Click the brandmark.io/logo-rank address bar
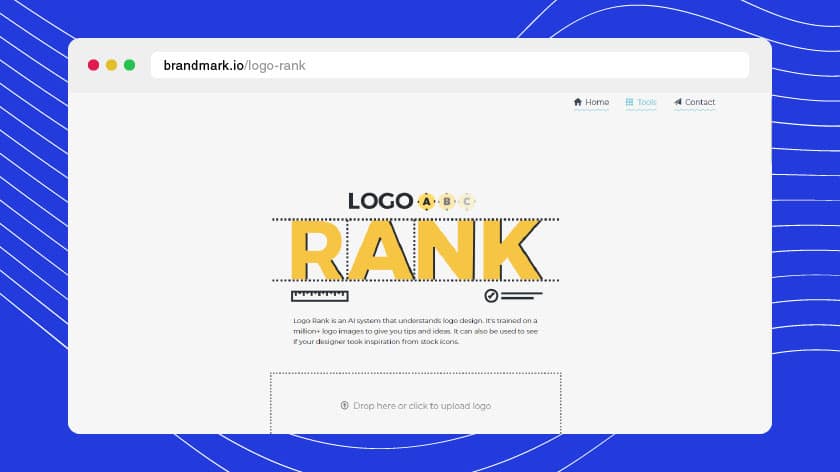Viewport: 840px width, 472px height. click(x=450, y=65)
